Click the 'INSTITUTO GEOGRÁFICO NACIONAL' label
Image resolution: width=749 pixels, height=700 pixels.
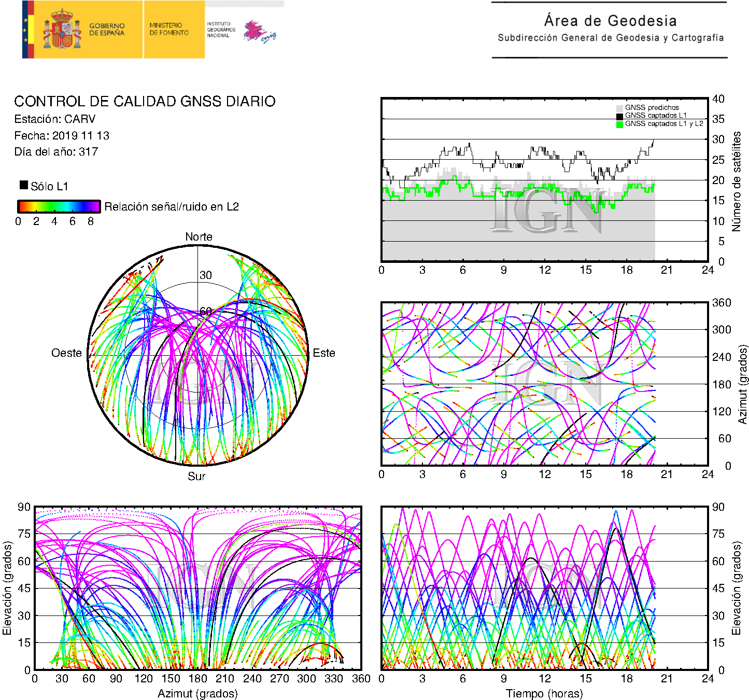[x=221, y=30]
